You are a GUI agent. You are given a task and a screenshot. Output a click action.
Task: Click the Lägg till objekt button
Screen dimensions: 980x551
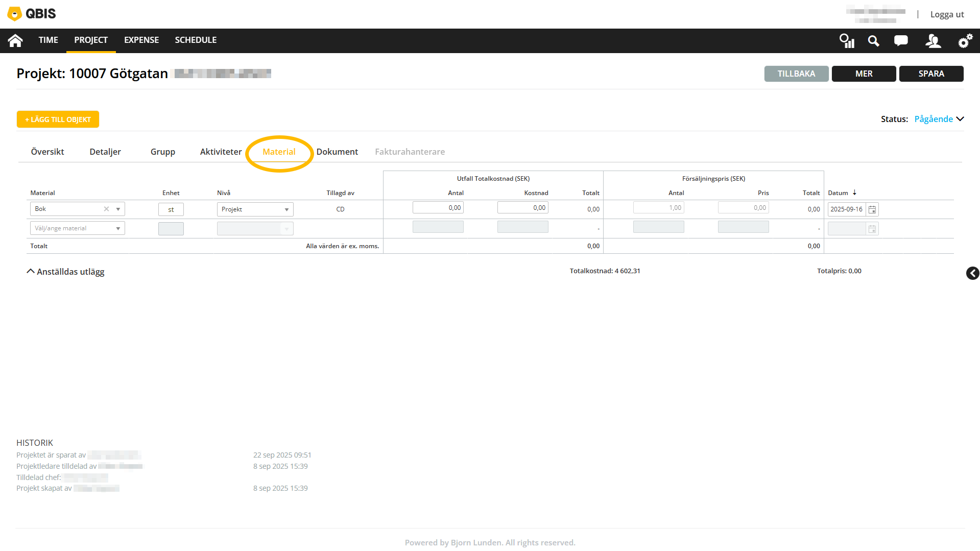click(x=58, y=119)
